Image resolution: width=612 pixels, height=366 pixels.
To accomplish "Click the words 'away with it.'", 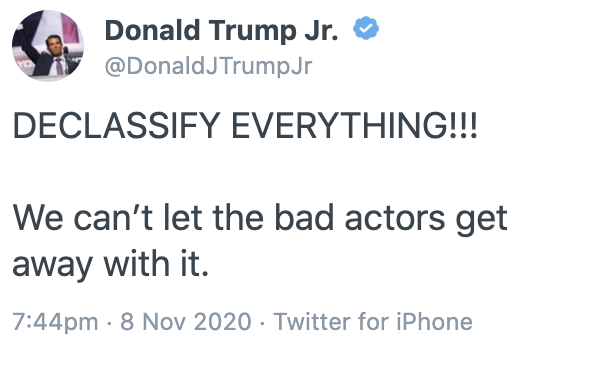I will [x=111, y=264].
